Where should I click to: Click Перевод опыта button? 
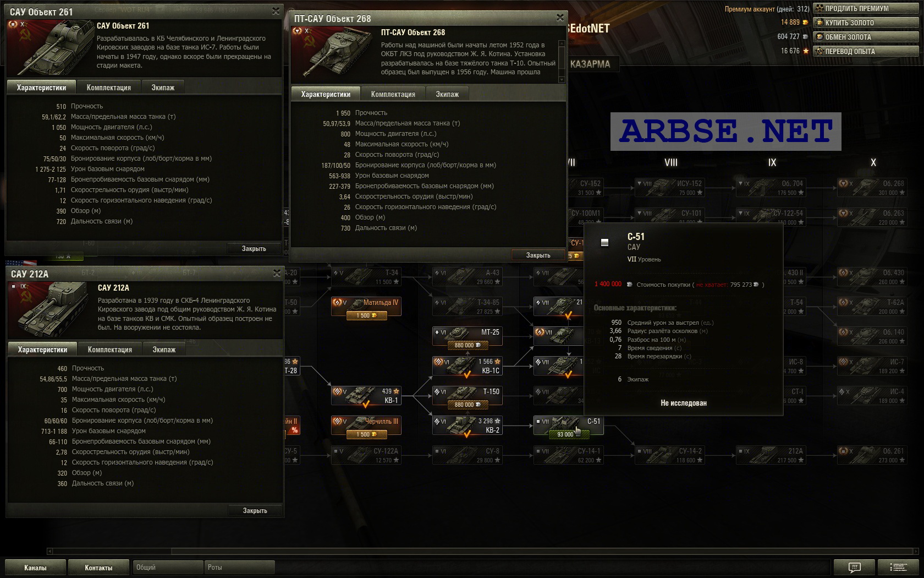tap(866, 51)
